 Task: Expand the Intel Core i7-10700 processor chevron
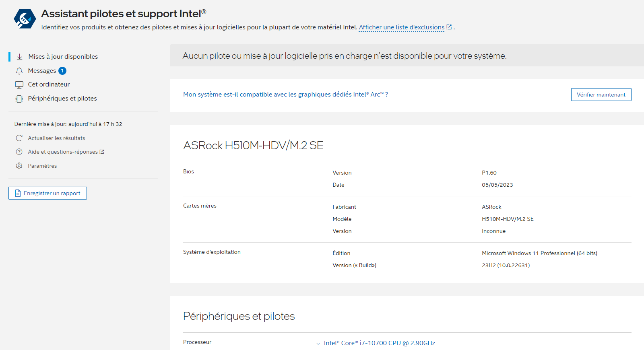point(318,344)
